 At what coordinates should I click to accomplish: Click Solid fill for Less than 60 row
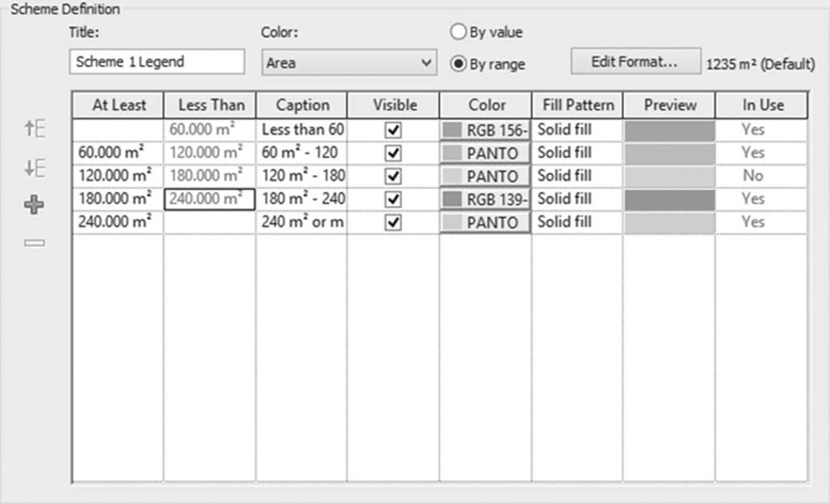click(x=577, y=130)
